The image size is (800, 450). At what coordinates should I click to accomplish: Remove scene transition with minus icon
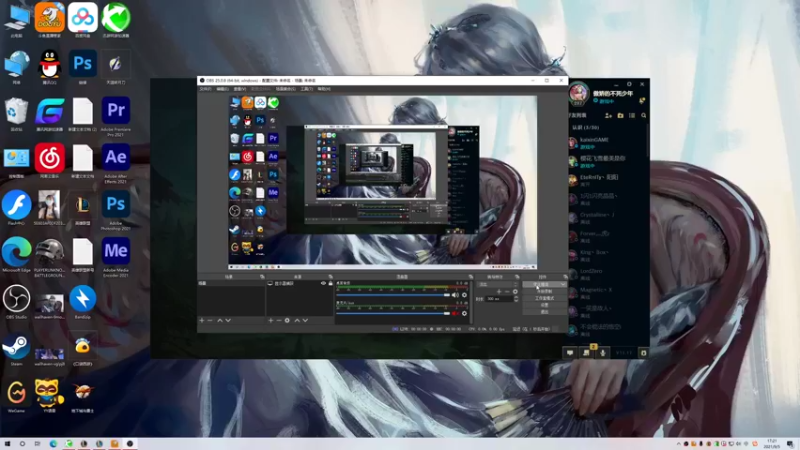pos(507,291)
